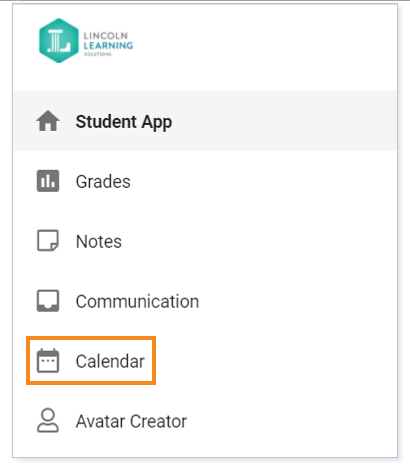Click the inbox tray Communication icon
This screenshot has width=410, height=472.
coord(48,301)
